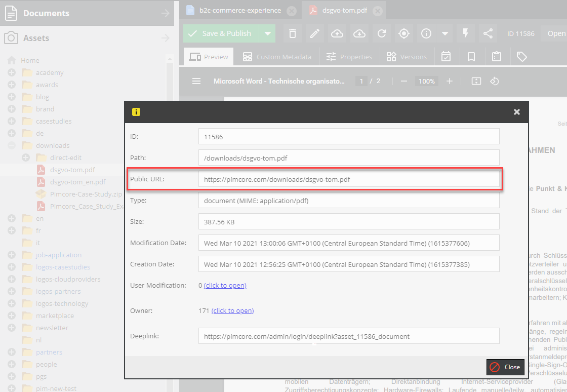
Task: Click the cloud upload icon
Action: click(x=337, y=33)
